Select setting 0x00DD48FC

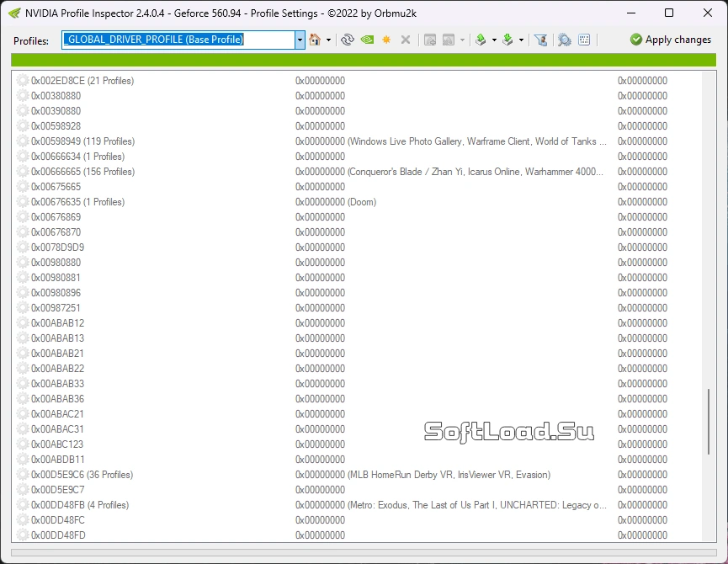[58, 520]
